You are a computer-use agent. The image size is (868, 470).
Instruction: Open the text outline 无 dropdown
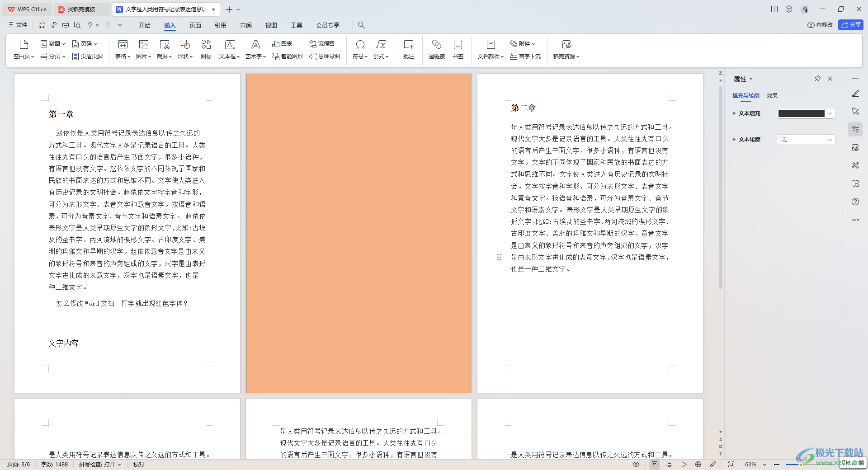tap(806, 140)
